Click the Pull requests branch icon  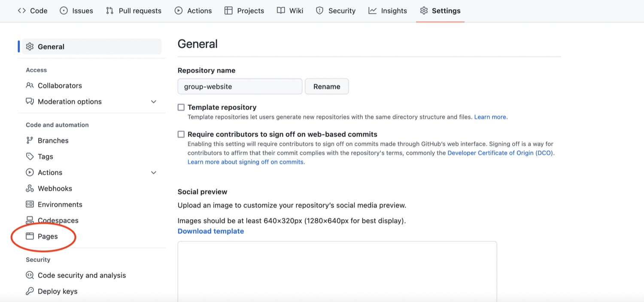[110, 11]
